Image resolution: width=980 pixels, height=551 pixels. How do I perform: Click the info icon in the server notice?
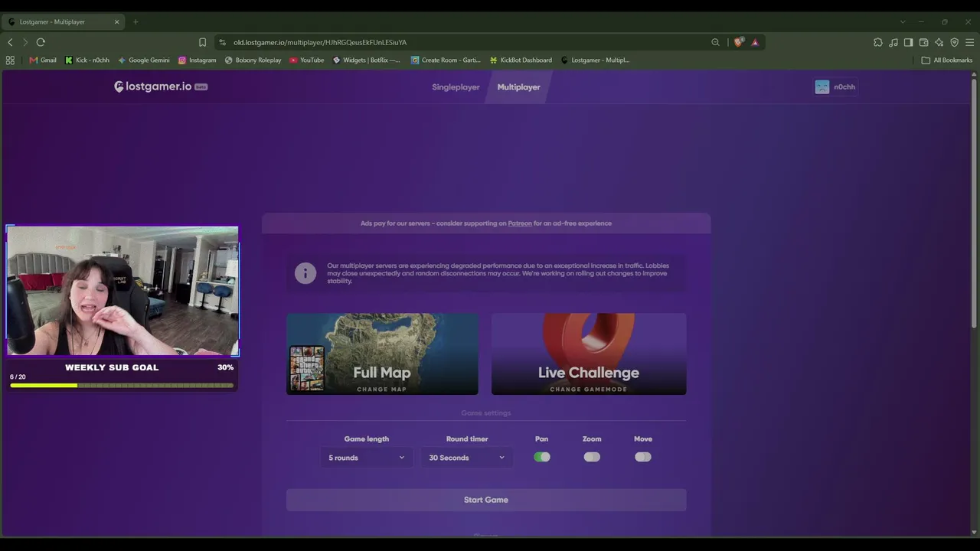point(305,273)
